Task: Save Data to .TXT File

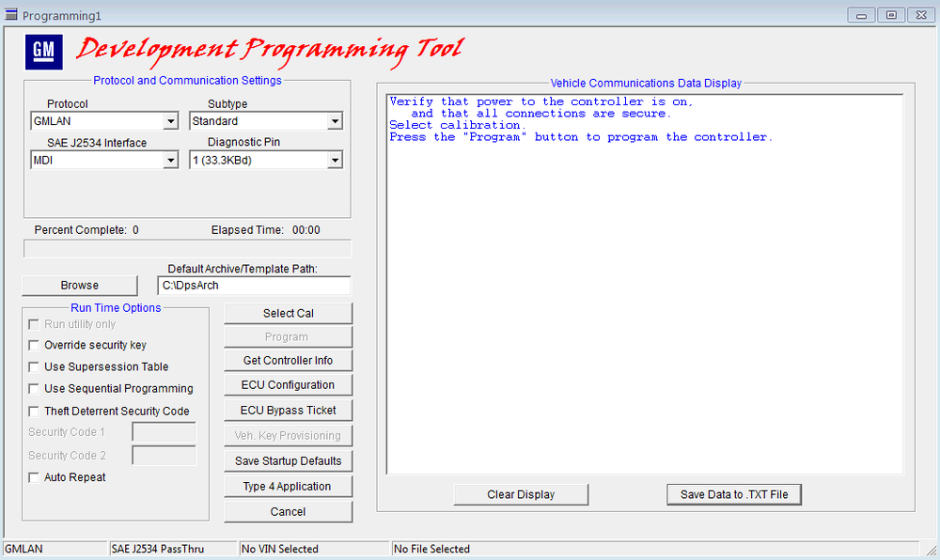Action: pyautogui.click(x=734, y=494)
